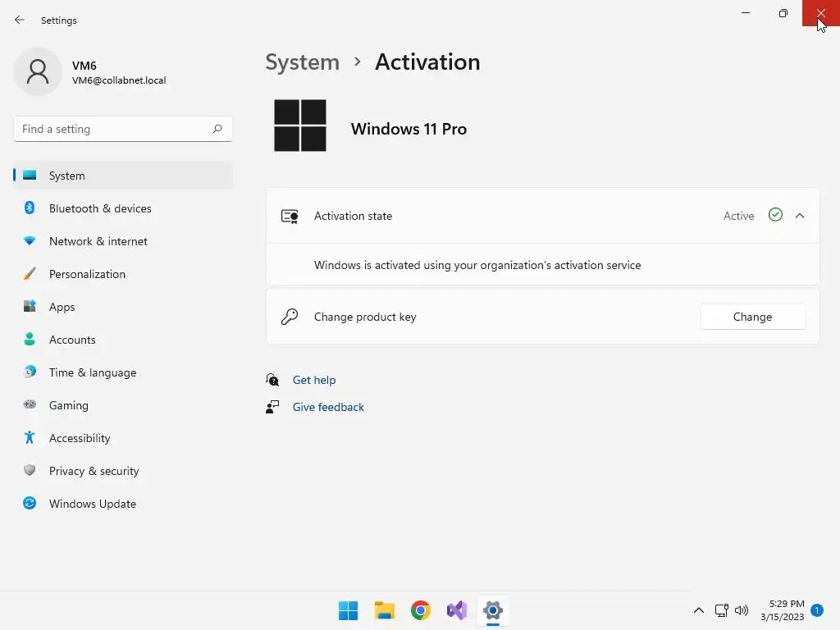Open the Apps settings page
Viewport: 840px width, 630px height.
tap(123, 307)
